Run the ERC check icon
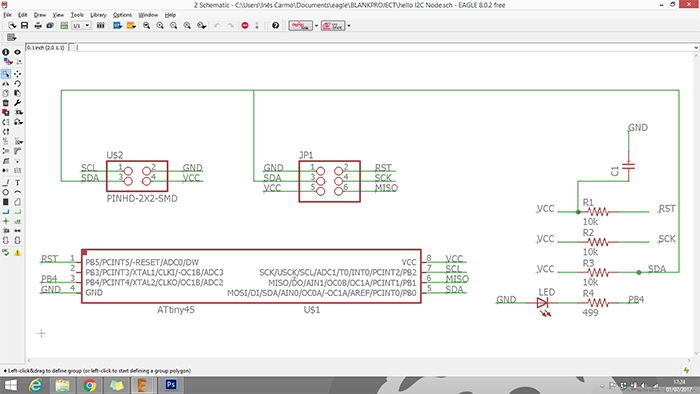Screen dimensions: 700x394 [x=5, y=253]
